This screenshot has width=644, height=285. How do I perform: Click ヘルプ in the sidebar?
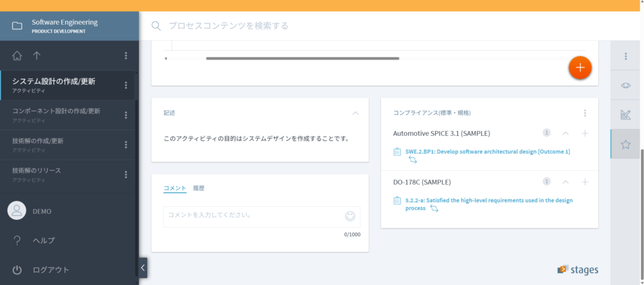pyautogui.click(x=43, y=241)
